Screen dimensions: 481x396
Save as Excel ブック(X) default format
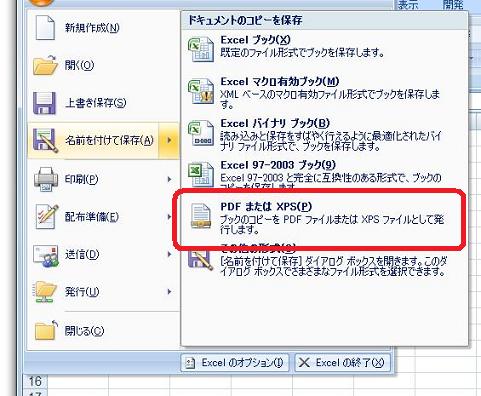click(324, 49)
